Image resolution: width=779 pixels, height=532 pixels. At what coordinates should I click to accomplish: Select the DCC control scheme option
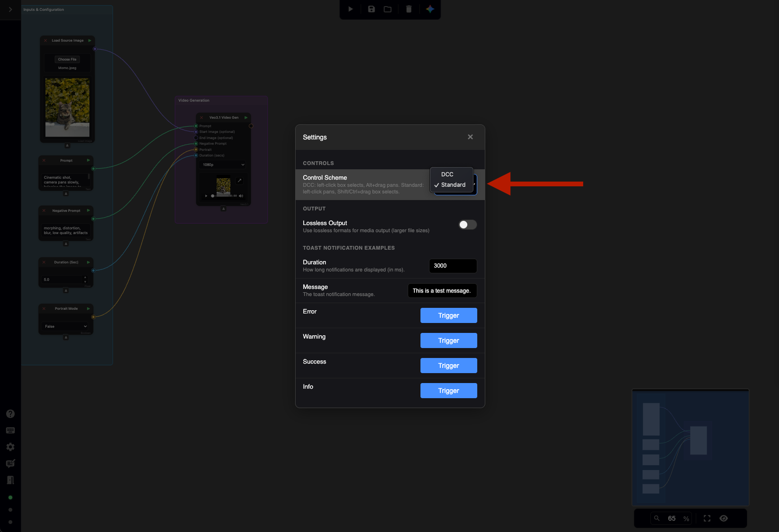point(447,174)
